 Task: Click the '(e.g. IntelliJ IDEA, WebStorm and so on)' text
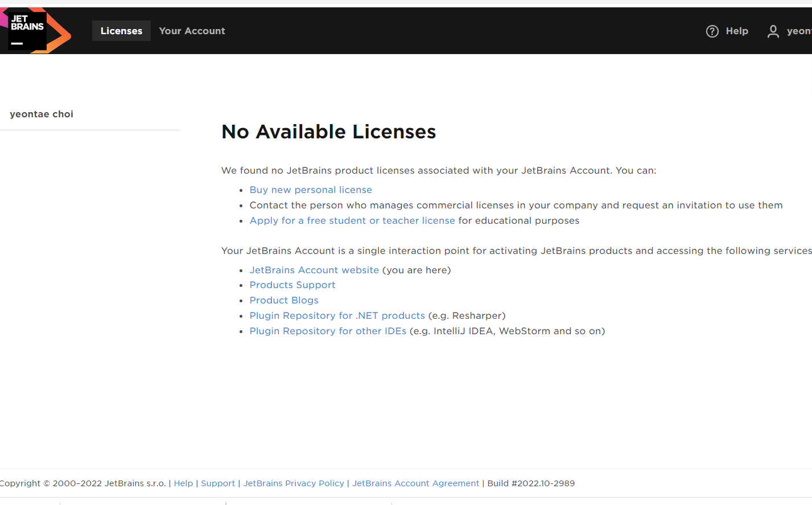507,331
